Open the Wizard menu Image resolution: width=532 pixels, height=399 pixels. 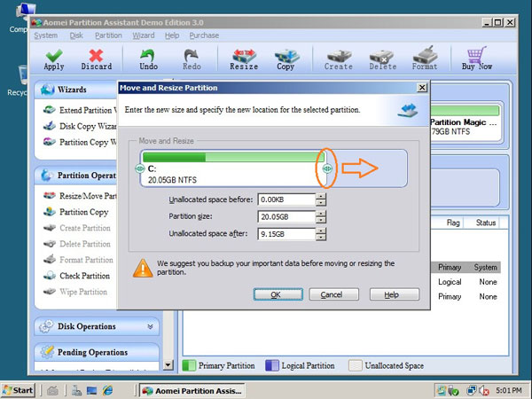[143, 35]
